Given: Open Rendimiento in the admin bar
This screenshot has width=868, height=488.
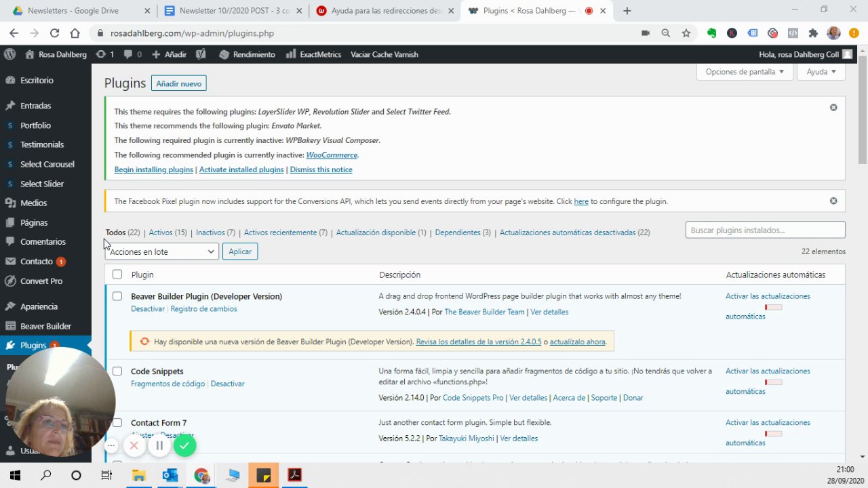Looking at the screenshot, I should coord(247,54).
